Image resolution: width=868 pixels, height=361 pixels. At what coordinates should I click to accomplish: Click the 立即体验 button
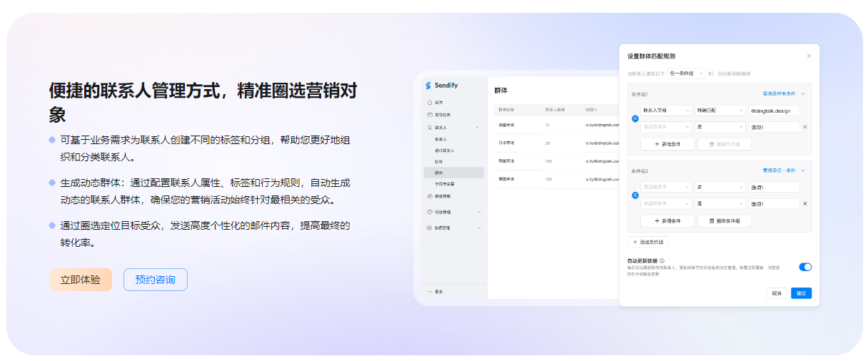81,280
